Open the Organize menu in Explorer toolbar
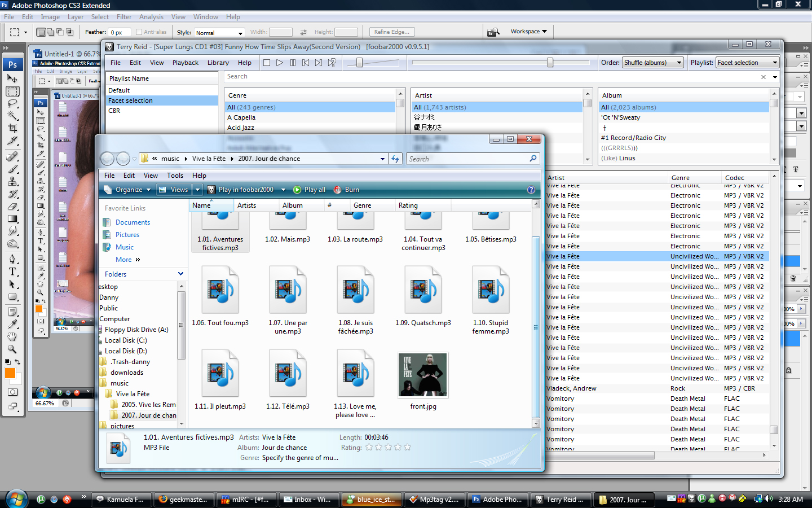The image size is (812, 508). coord(128,190)
